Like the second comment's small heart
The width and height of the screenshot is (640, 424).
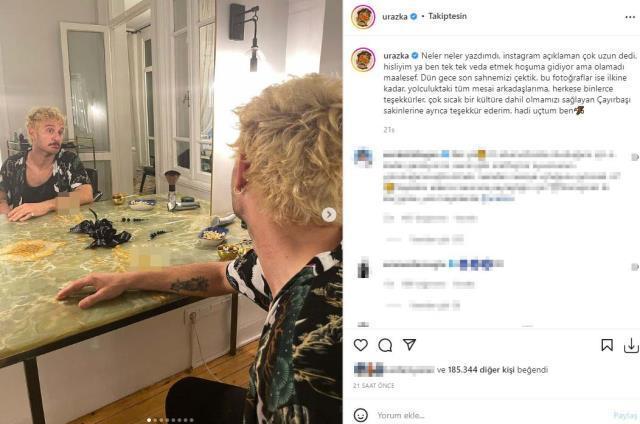(x=635, y=267)
